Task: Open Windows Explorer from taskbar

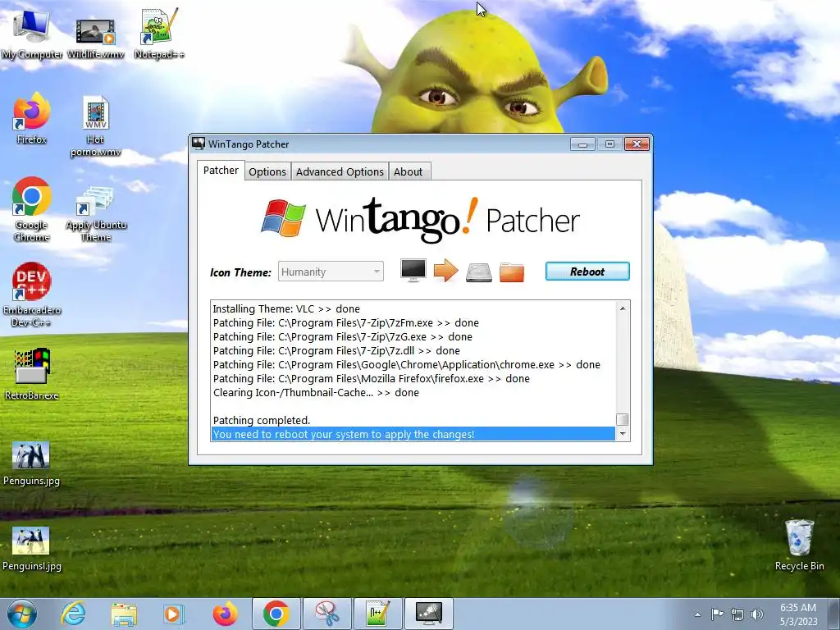Action: tap(124, 614)
